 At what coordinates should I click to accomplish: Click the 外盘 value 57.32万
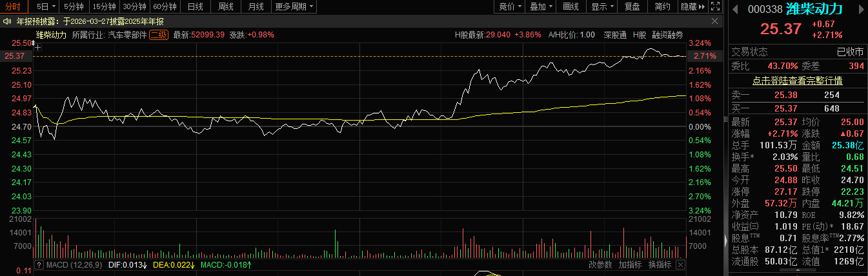pos(782,203)
